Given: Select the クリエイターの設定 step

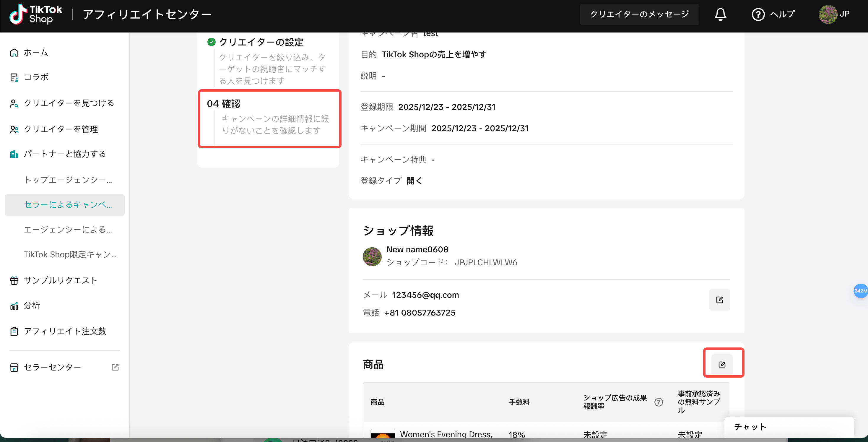Looking at the screenshot, I should coord(261,42).
